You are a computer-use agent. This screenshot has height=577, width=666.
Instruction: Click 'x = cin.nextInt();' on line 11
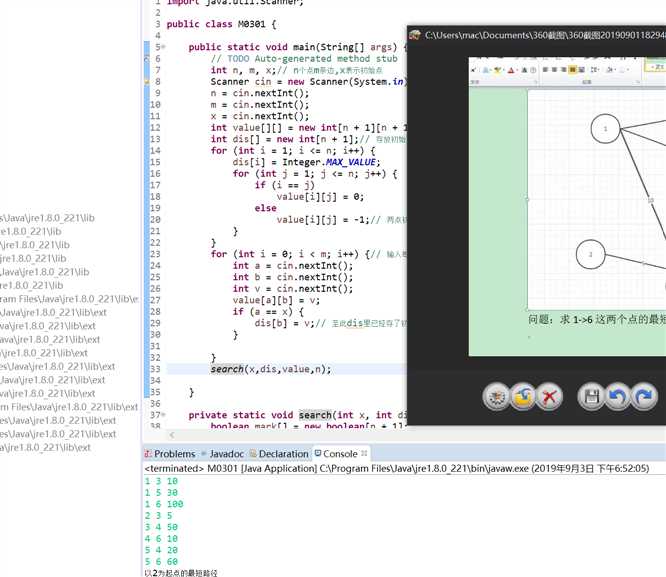tap(260, 116)
